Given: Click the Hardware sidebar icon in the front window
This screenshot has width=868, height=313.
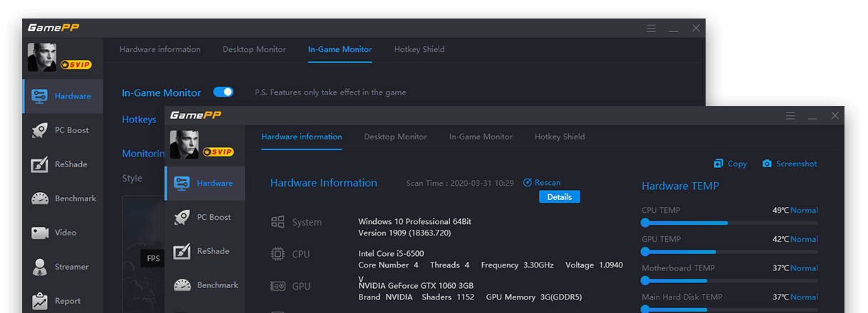Looking at the screenshot, I should point(182,183).
